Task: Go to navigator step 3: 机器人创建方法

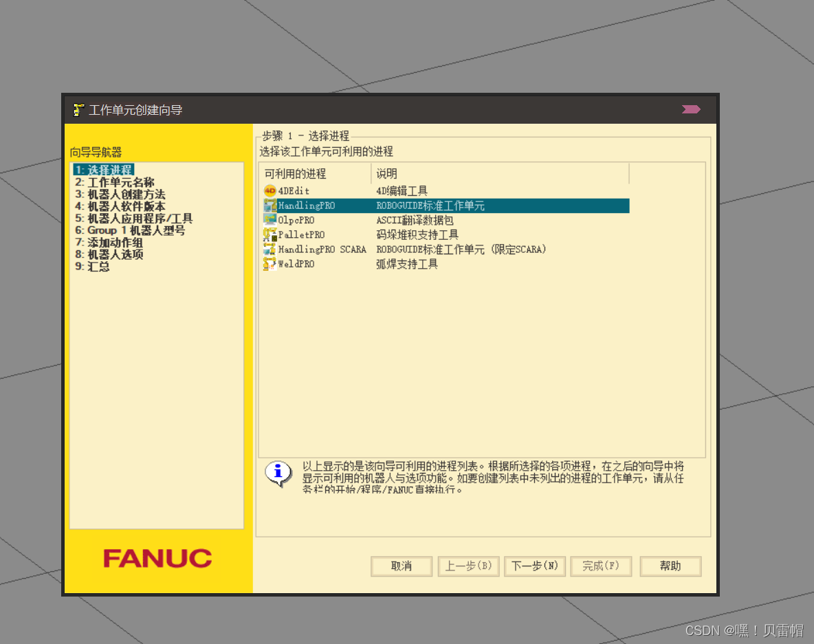Action: pos(120,194)
